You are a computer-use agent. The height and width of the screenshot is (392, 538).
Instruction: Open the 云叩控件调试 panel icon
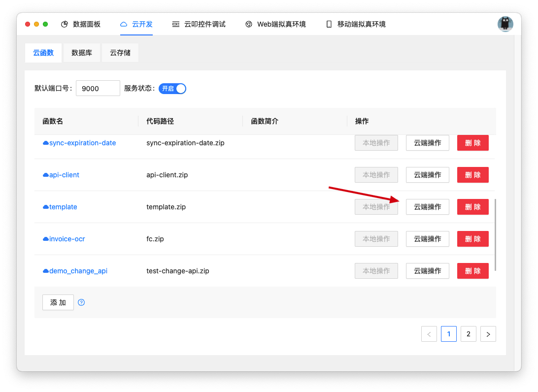point(176,23)
